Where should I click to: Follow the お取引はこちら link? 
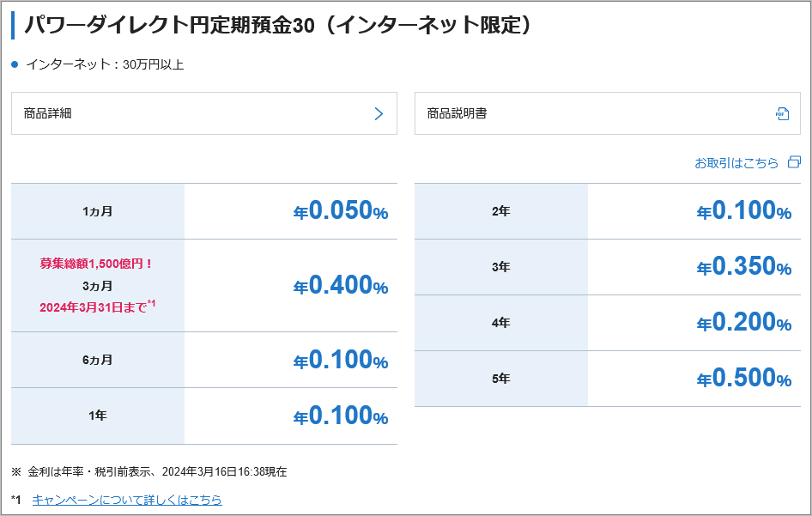pyautogui.click(x=736, y=163)
